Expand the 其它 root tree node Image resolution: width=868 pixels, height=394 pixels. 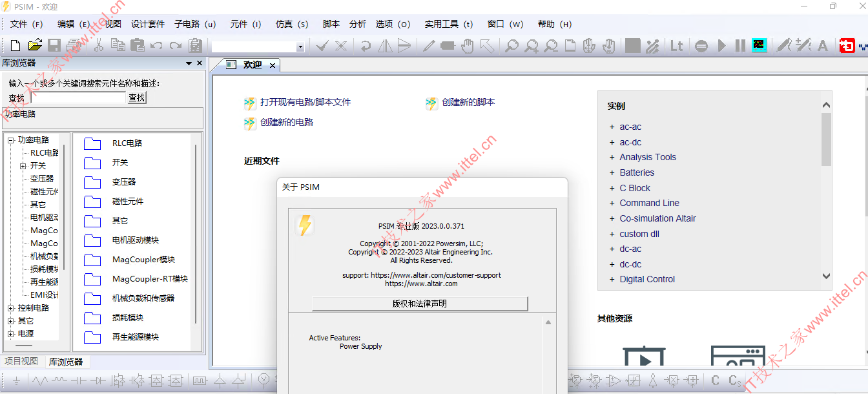point(11,321)
